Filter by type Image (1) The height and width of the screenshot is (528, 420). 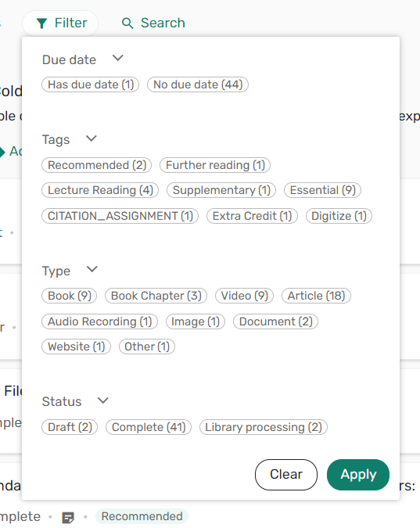pyautogui.click(x=196, y=321)
